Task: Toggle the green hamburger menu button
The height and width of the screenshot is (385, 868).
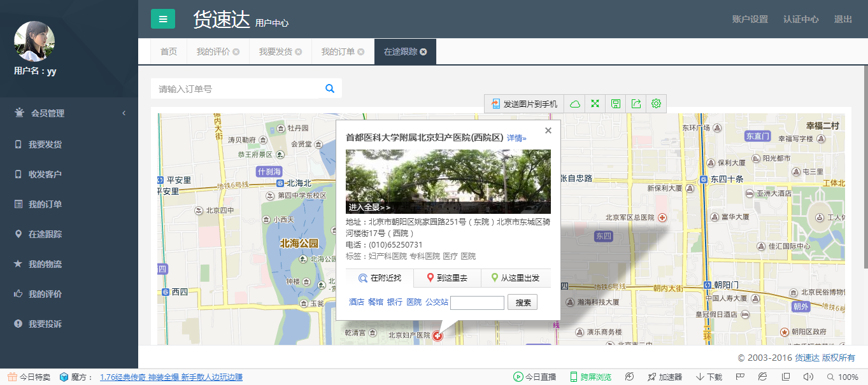Action: pos(163,19)
